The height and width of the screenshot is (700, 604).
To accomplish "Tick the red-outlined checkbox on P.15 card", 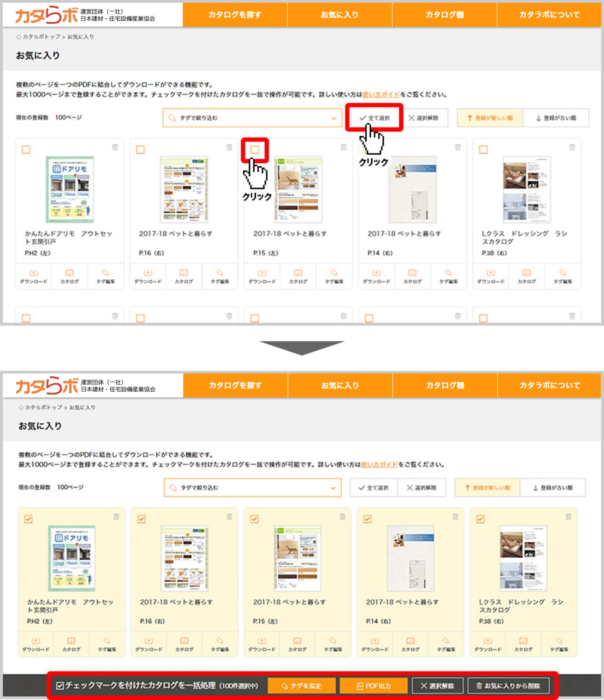I will 255,150.
